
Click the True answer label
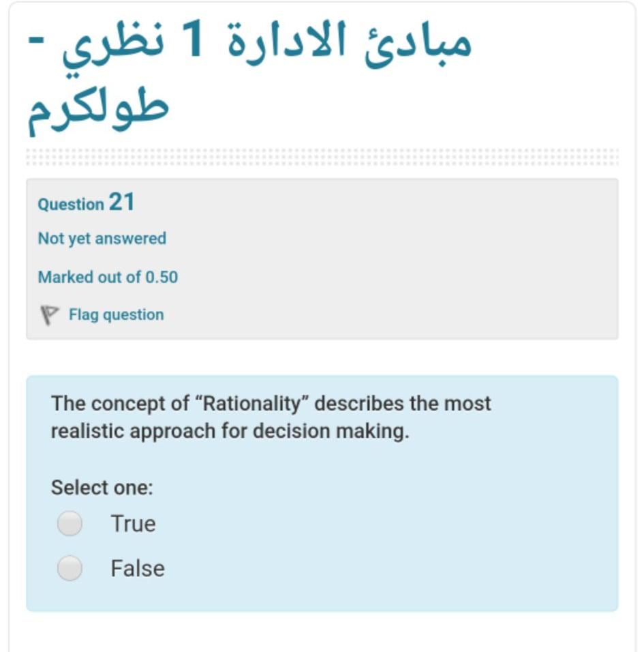coord(134,523)
